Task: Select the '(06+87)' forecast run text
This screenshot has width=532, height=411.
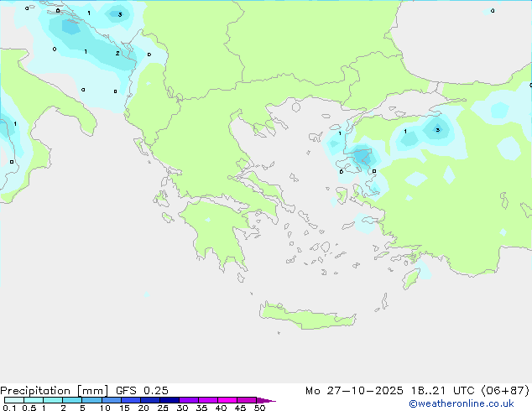Action: point(505,391)
